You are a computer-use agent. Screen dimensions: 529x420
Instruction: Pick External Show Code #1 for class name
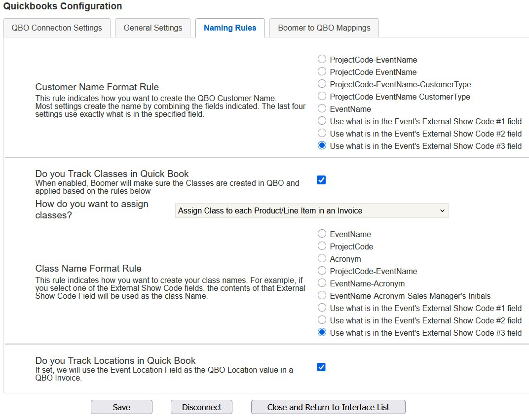[x=322, y=308]
